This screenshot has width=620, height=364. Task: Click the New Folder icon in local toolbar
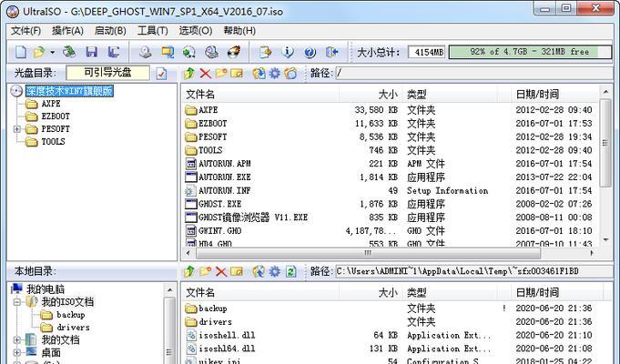click(x=205, y=271)
